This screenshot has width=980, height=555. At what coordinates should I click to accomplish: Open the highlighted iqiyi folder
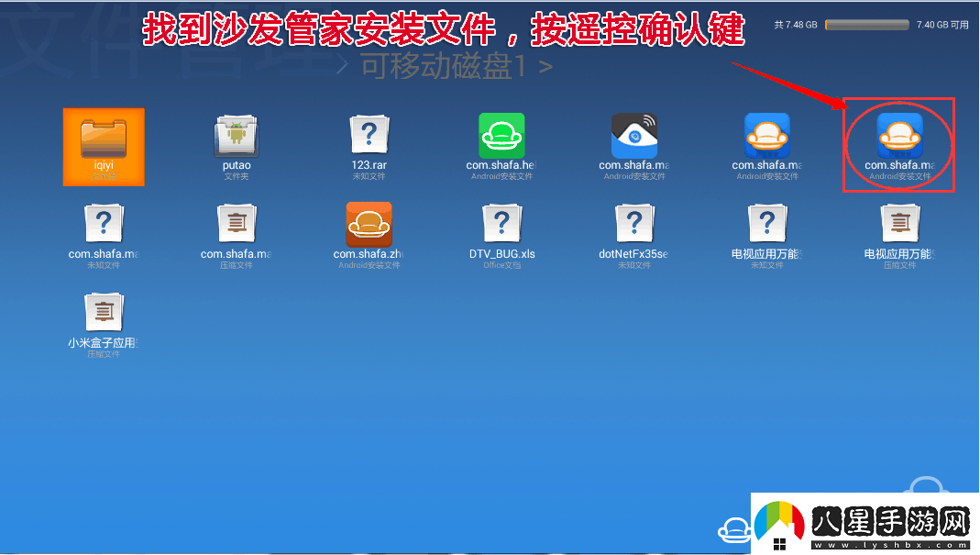pos(104,147)
